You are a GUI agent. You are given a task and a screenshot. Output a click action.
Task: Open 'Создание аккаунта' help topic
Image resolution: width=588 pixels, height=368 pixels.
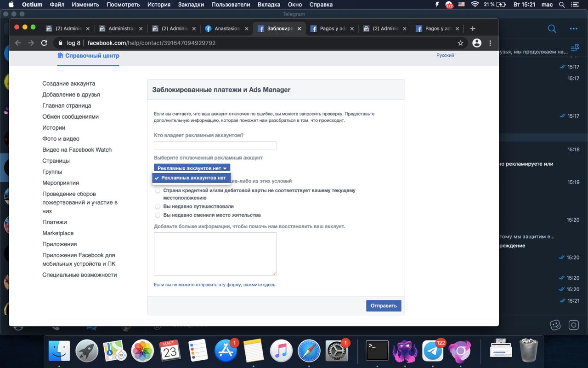coord(69,84)
